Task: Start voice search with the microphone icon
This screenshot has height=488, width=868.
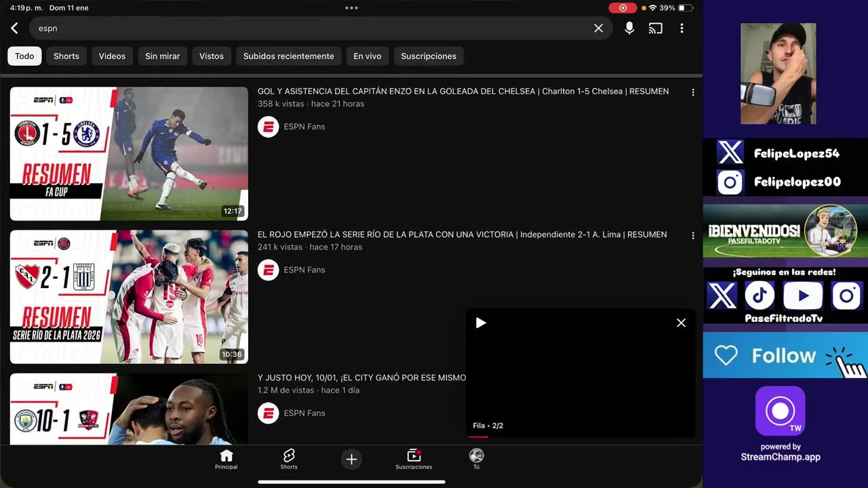Action: (x=629, y=28)
